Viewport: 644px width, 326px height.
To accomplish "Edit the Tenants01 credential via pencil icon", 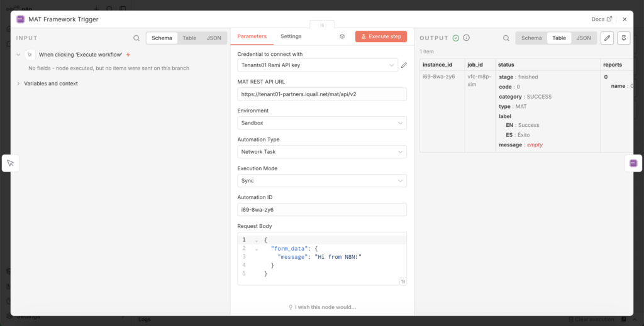I will click(404, 65).
